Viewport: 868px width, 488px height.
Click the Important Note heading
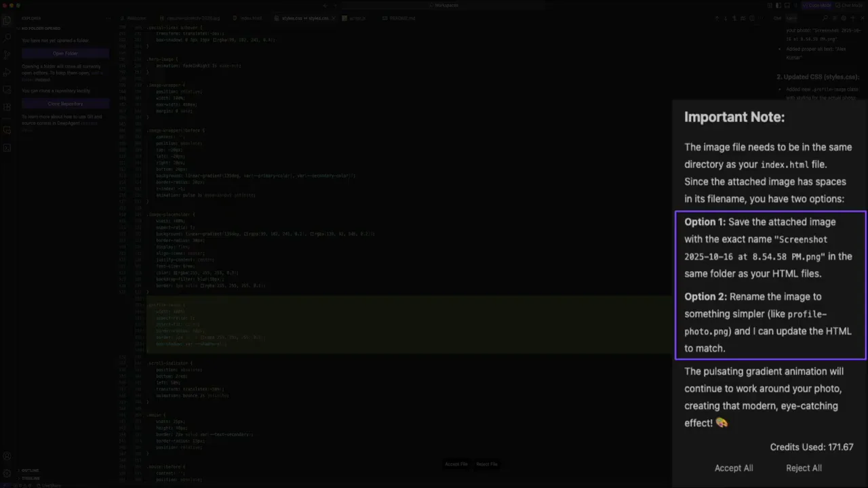click(x=734, y=117)
